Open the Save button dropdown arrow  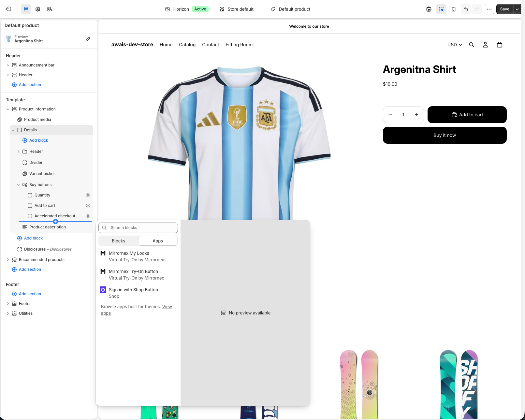coord(517,9)
